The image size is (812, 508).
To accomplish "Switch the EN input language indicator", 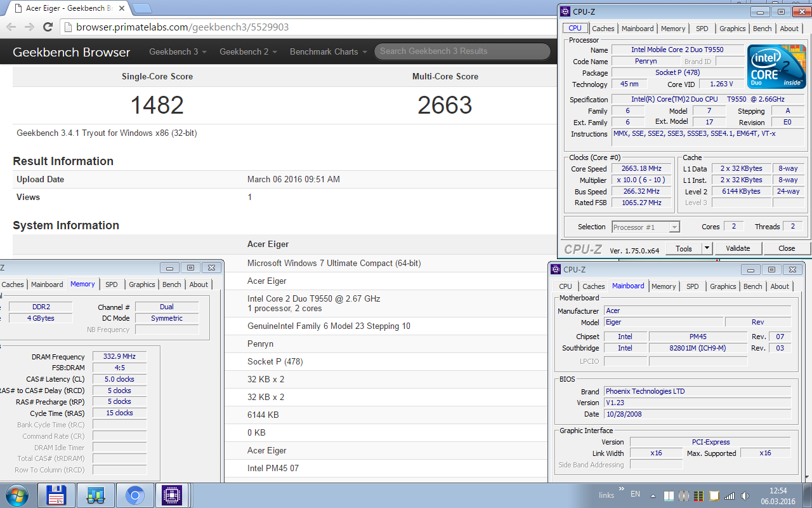I will coord(635,494).
